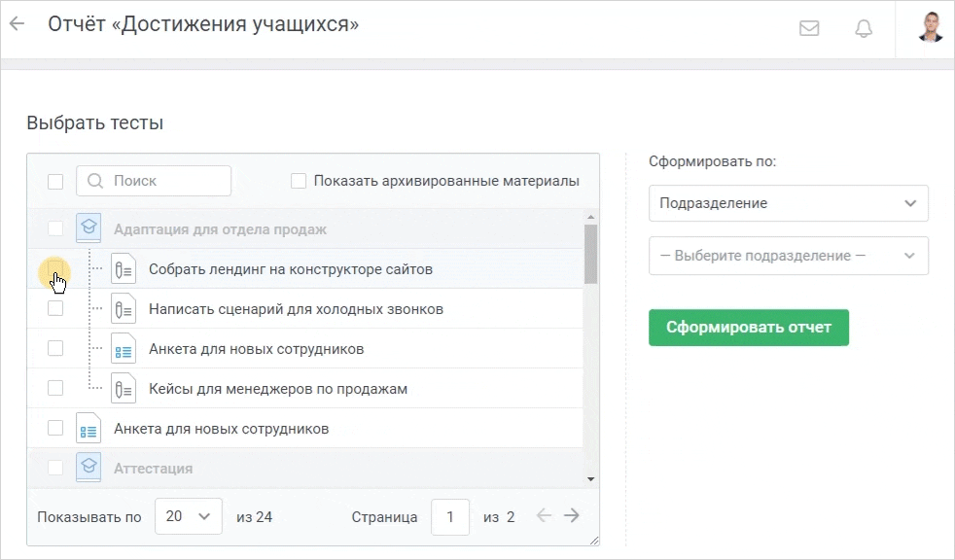Click the course icon for Аттестация
Image resolution: width=955 pixels, height=560 pixels.
point(88,468)
